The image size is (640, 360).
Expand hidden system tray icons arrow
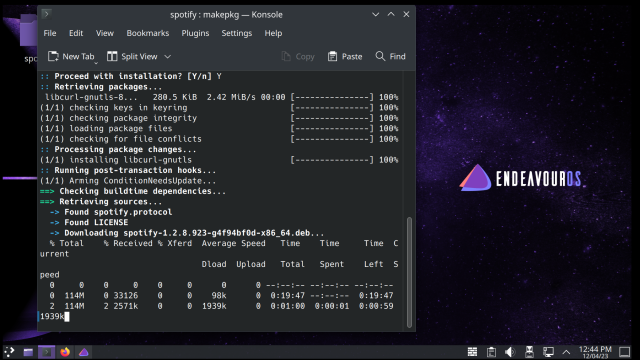tap(566, 352)
